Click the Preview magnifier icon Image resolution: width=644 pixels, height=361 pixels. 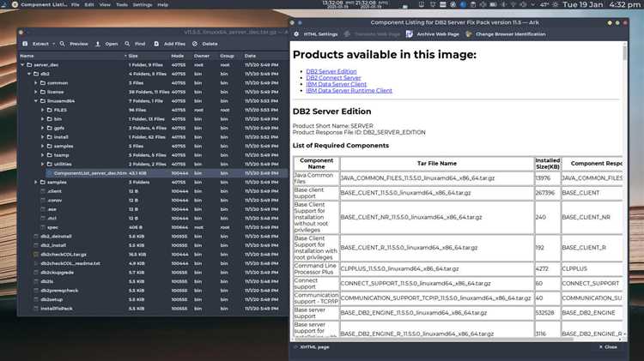click(63, 43)
